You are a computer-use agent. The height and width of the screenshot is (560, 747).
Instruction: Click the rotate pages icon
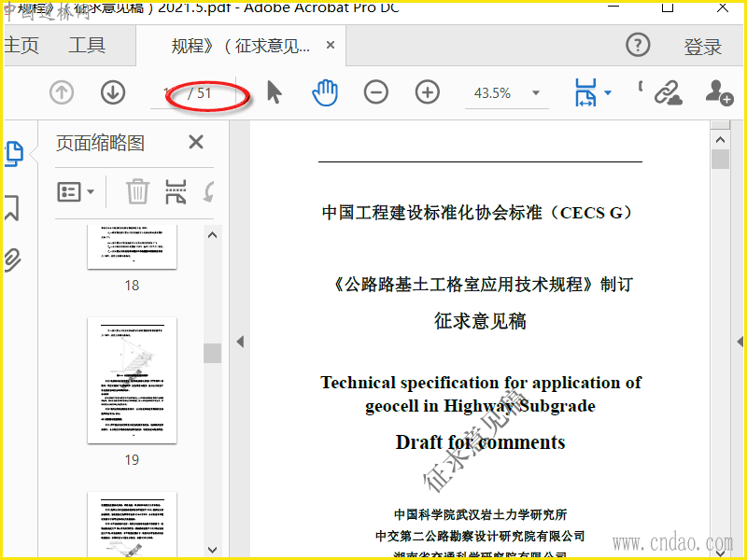click(x=208, y=191)
